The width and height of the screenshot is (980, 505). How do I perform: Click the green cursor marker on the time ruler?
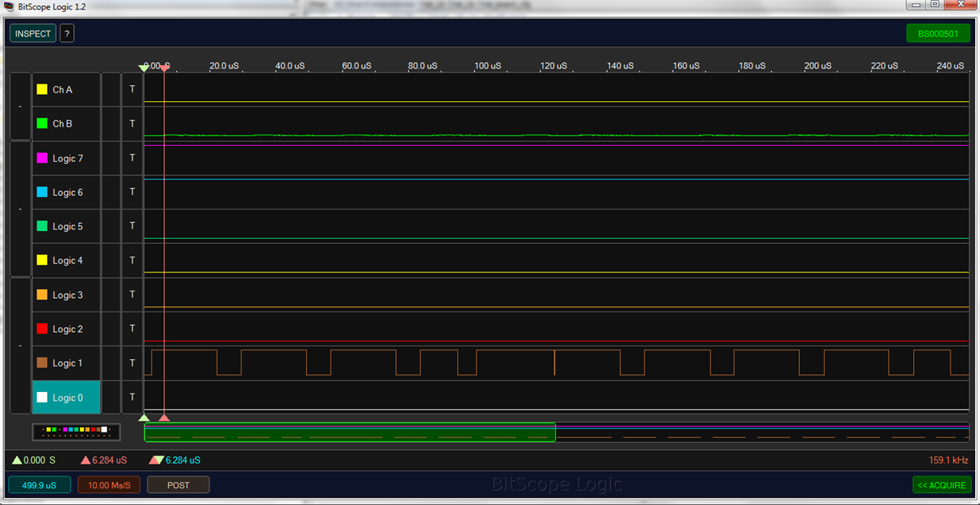(143, 69)
